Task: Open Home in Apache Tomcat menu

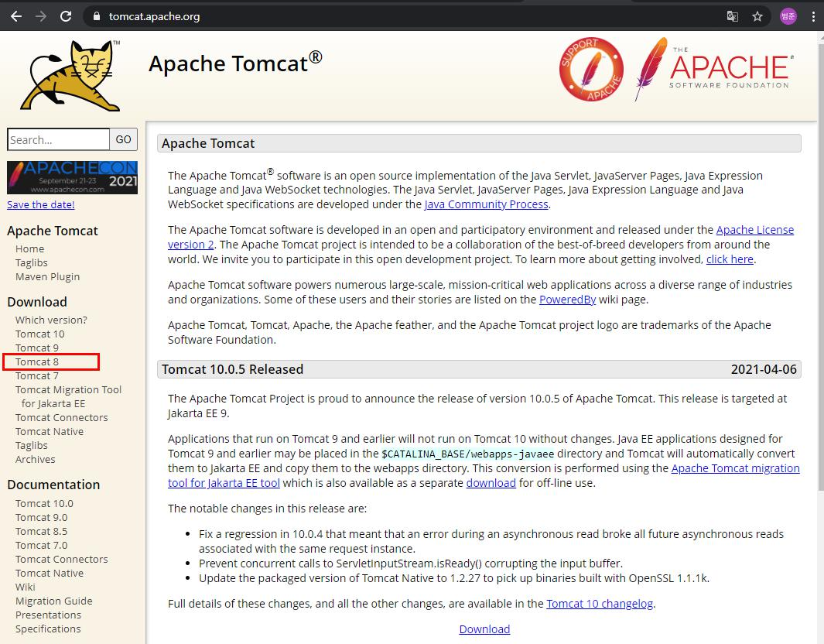Action: 29,248
